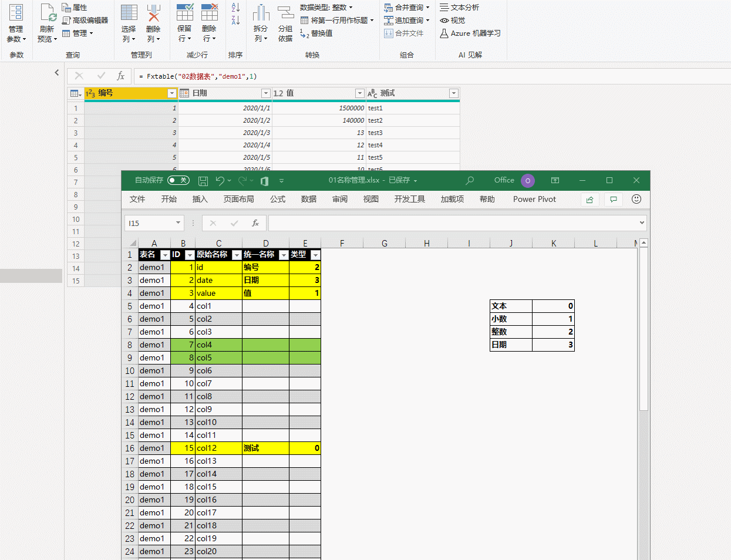Open filter dropdown on 值 column header
This screenshot has width=731, height=560.
360,93
